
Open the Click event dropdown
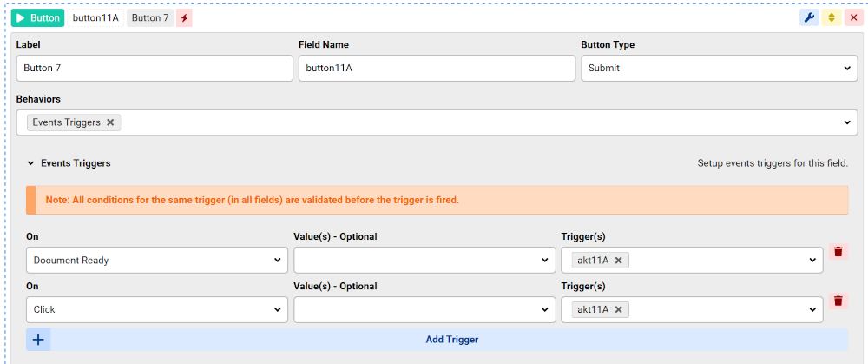pos(157,309)
